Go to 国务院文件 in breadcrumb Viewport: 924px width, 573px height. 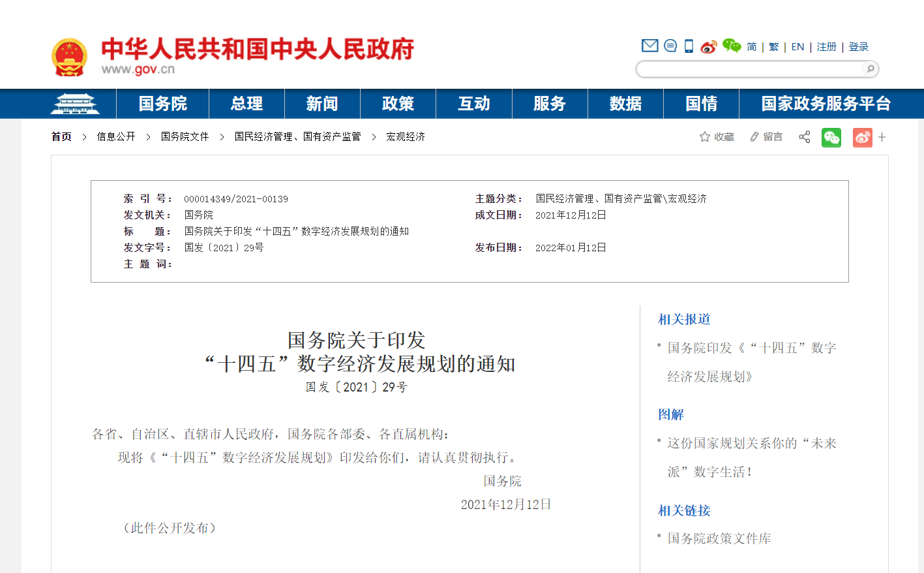click(x=185, y=136)
